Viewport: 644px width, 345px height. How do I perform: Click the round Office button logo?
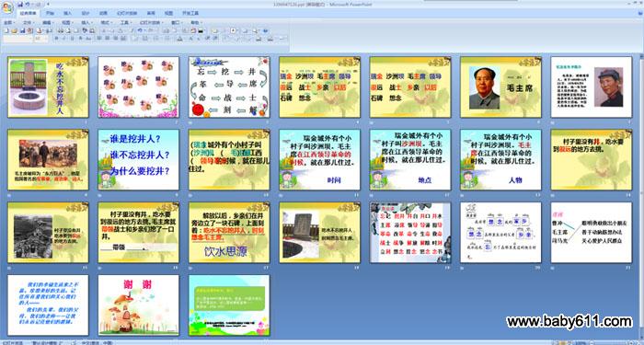tap(7, 7)
